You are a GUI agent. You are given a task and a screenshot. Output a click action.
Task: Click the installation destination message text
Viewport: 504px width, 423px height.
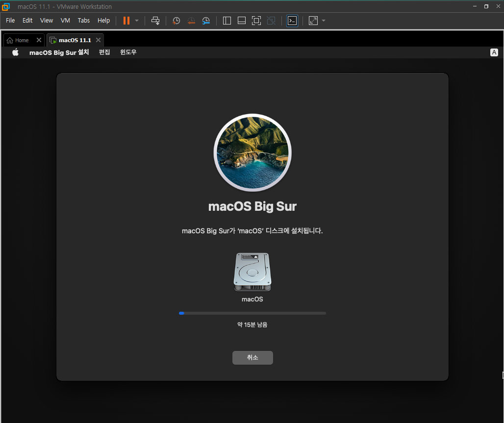tap(252, 231)
